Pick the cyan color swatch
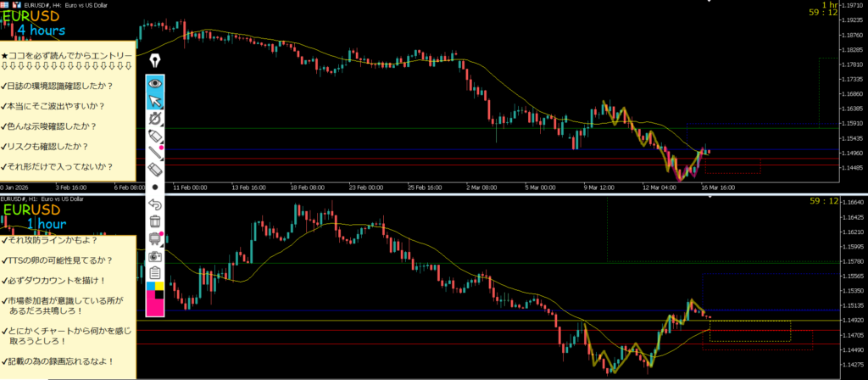868x380 pixels. pos(151,286)
